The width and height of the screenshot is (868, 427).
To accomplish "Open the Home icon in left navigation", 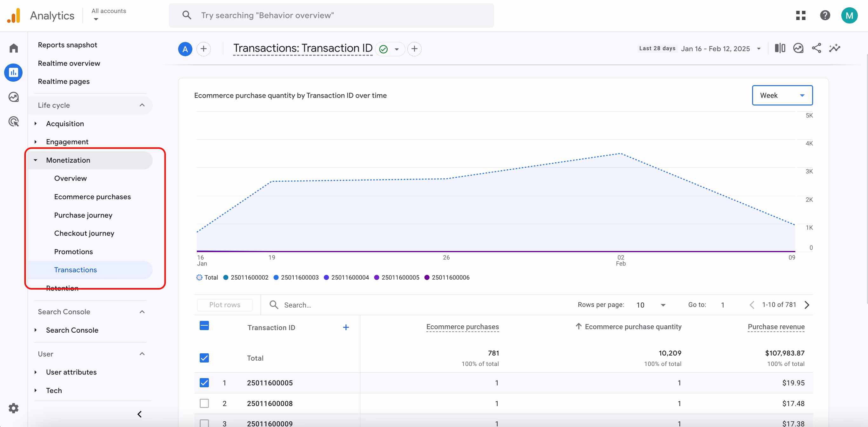I will [13, 48].
